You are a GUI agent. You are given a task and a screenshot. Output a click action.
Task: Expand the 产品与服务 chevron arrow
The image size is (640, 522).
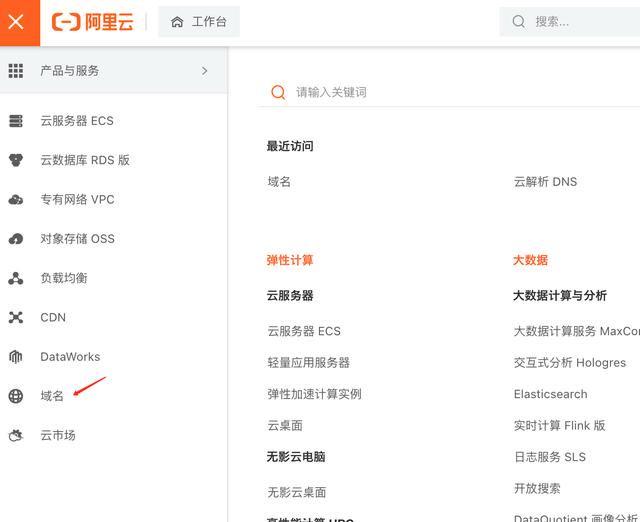click(x=204, y=71)
